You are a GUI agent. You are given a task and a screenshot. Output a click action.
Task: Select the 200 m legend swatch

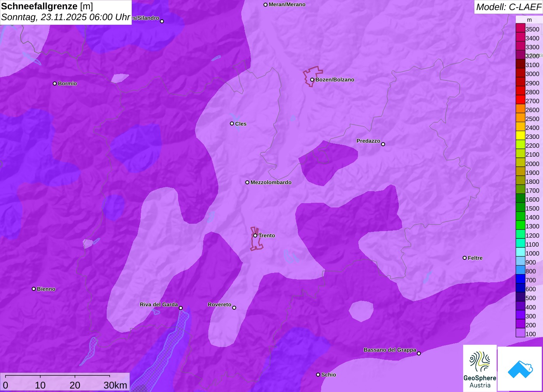point(520,324)
